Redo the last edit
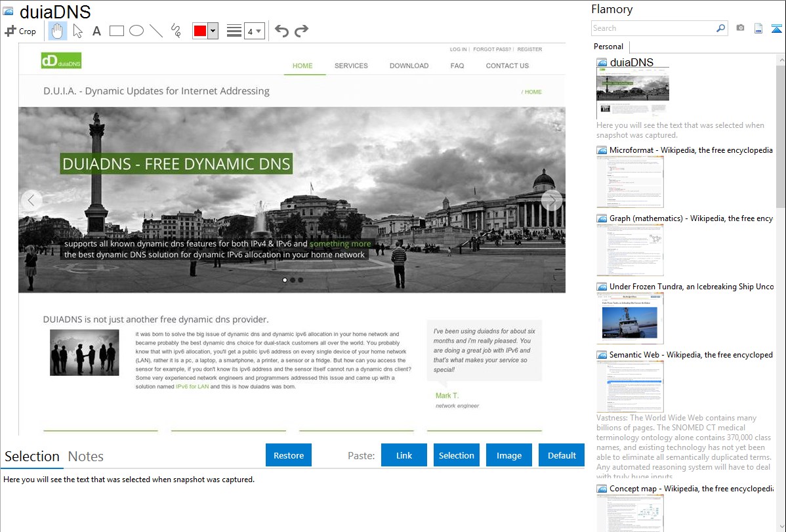The width and height of the screenshot is (786, 532). (x=301, y=31)
